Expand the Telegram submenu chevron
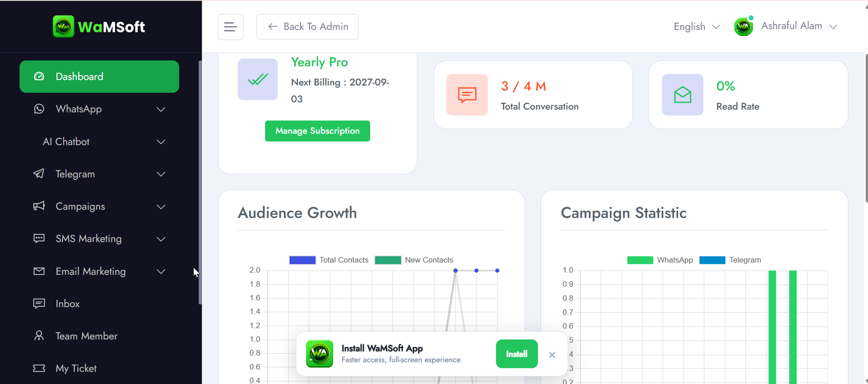The image size is (868, 384). pos(161,174)
